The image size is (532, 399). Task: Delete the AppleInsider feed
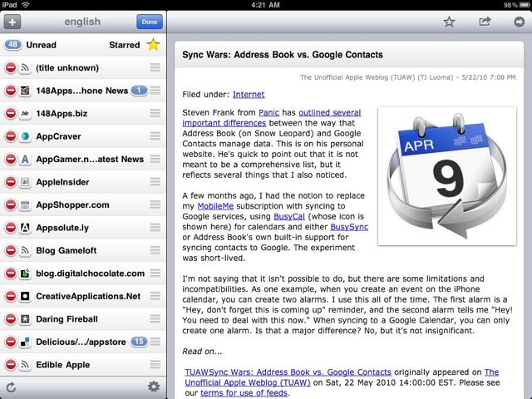(11, 182)
